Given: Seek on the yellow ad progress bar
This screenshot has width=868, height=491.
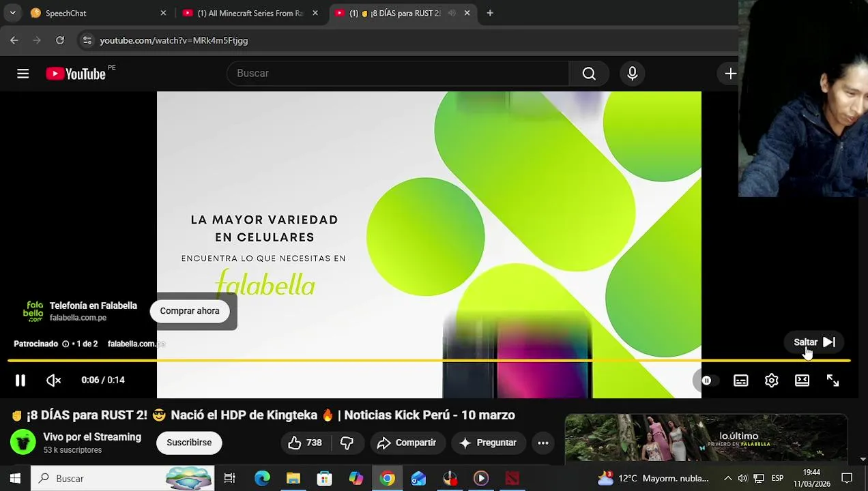Looking at the screenshot, I should click(x=429, y=360).
